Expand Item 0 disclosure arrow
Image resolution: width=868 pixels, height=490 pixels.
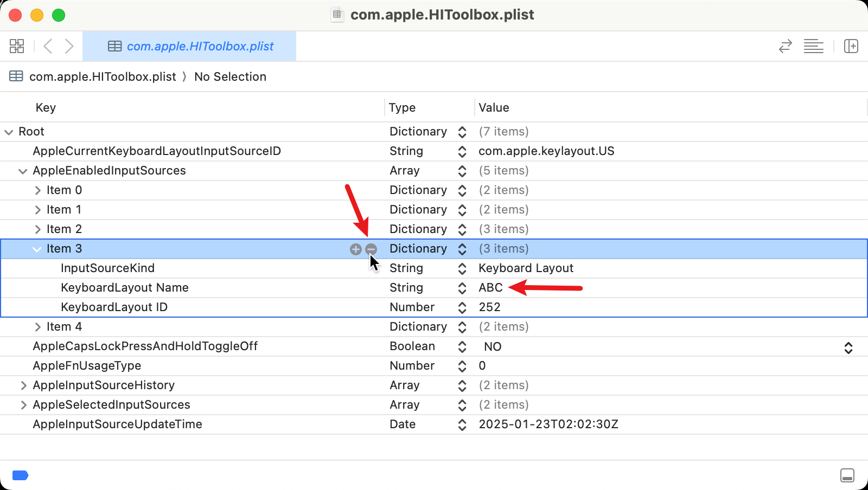pos(37,190)
